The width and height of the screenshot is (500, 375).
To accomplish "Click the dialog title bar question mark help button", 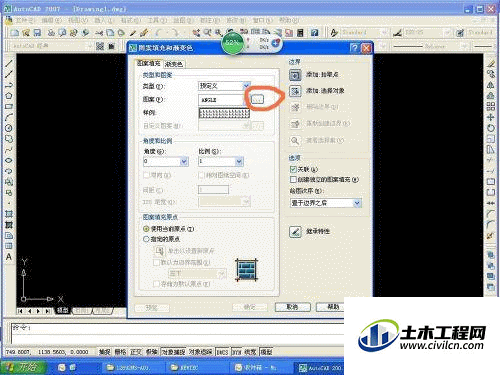I will coord(355,48).
